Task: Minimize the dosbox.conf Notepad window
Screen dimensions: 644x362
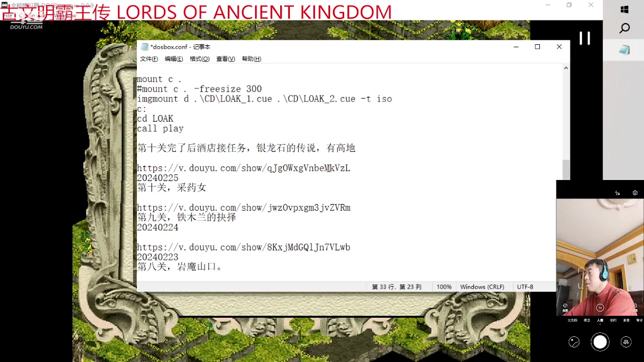Action: coord(516,47)
